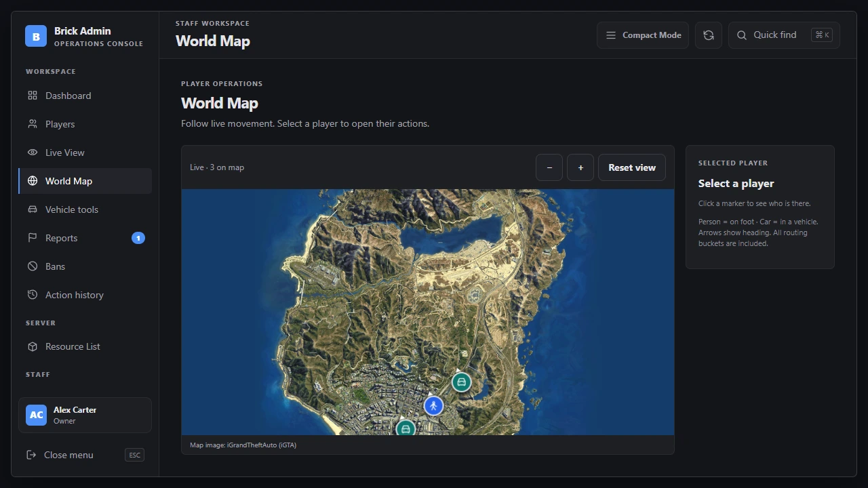This screenshot has width=868, height=488.
Task: Select the blue on-foot player marker
Action: pyautogui.click(x=433, y=406)
